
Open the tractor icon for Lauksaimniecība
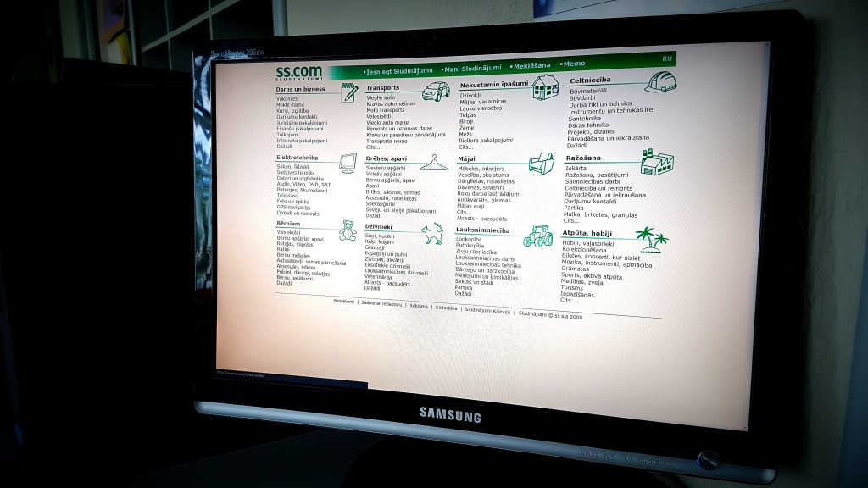538,236
